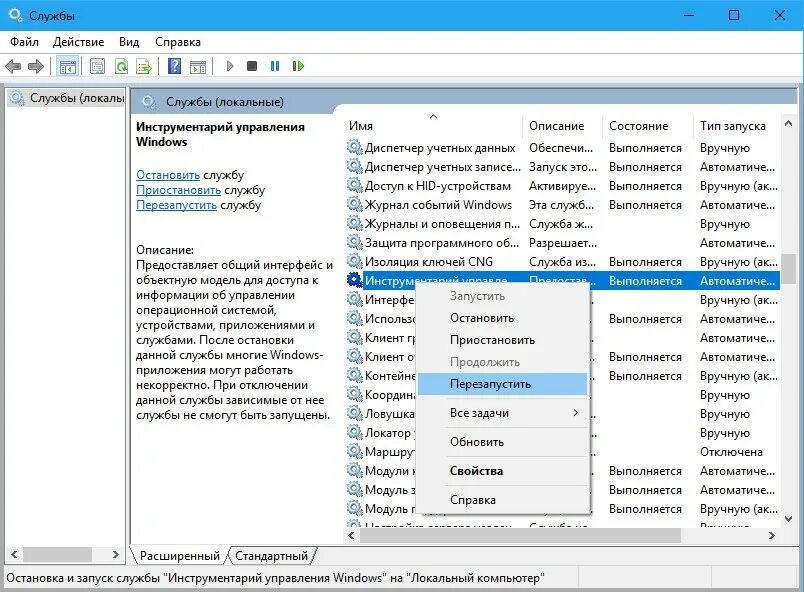
Task: Choose Свойства in the context menu
Action: [502, 471]
